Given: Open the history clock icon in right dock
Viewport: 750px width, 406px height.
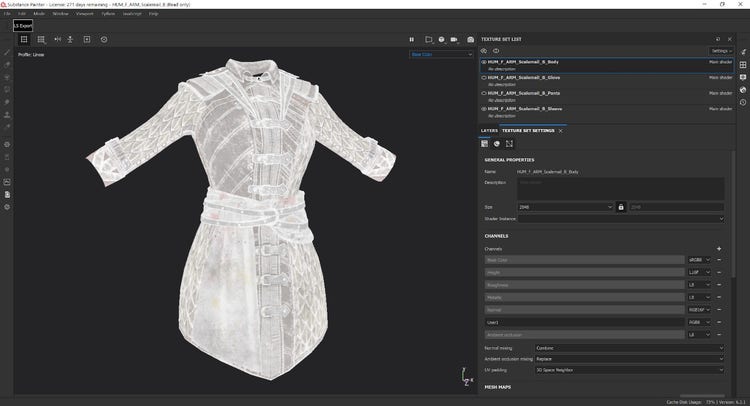Looking at the screenshot, I should pyautogui.click(x=743, y=102).
